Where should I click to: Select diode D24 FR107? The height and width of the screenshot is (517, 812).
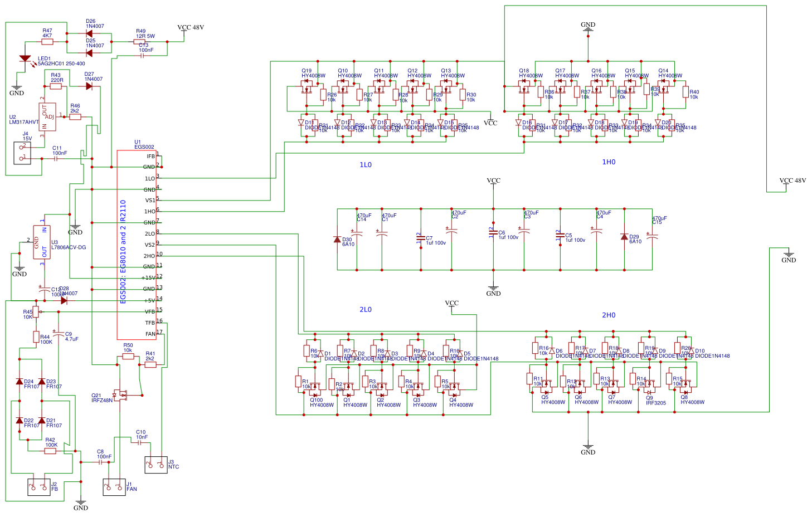coord(20,382)
